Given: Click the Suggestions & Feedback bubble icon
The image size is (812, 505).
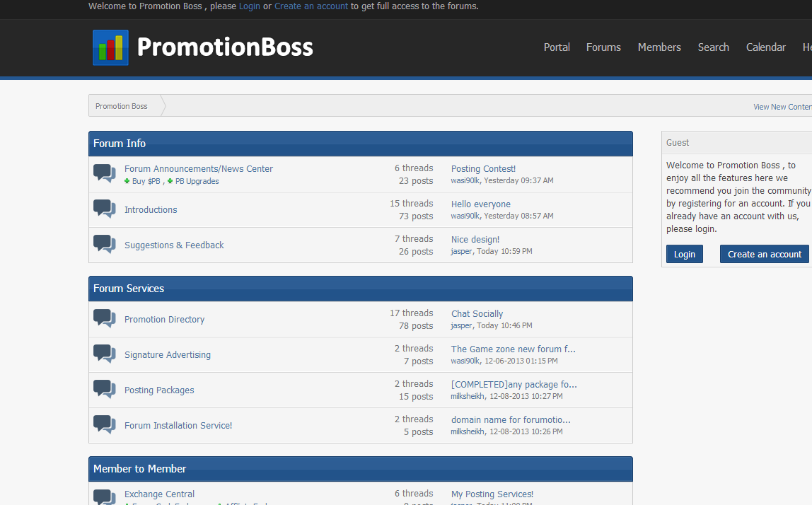Looking at the screenshot, I should 105,245.
